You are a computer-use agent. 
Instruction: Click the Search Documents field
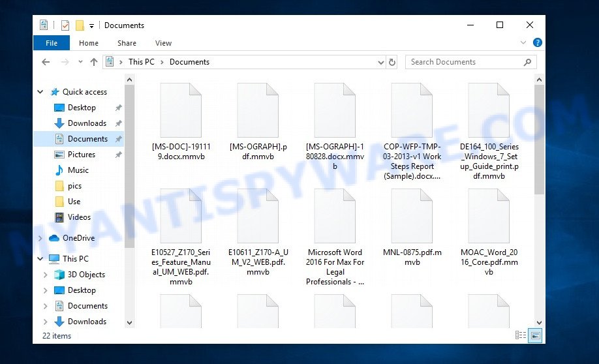[470, 62]
